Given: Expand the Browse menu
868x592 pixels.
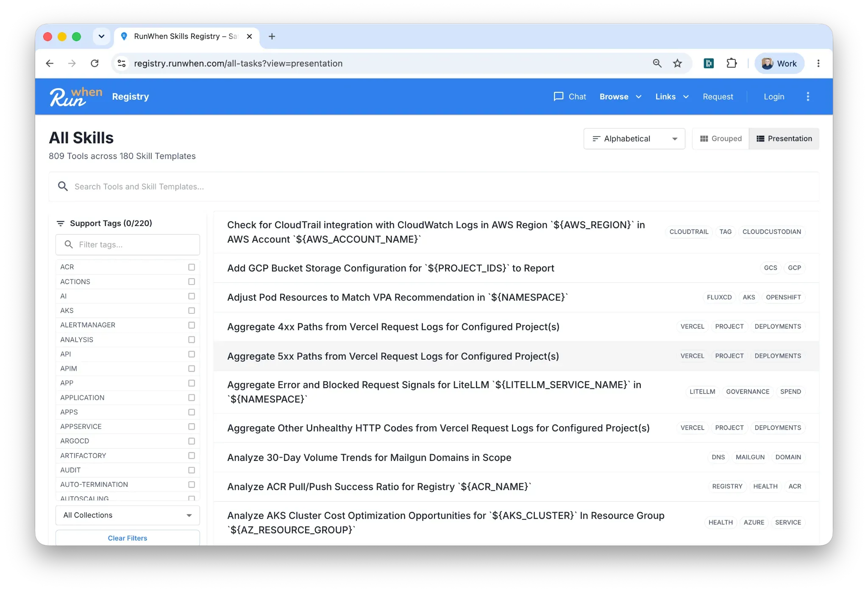Looking at the screenshot, I should coord(620,97).
